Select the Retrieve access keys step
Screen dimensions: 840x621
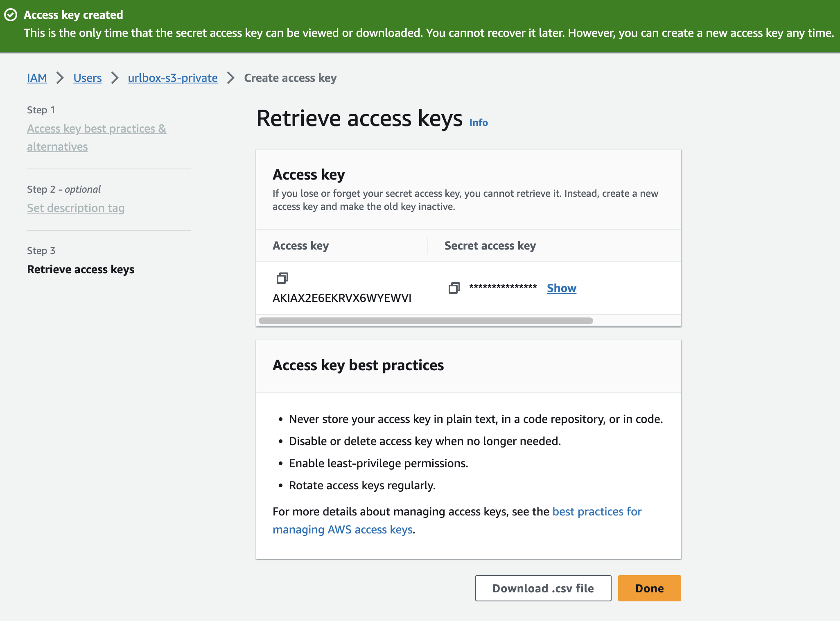(81, 269)
